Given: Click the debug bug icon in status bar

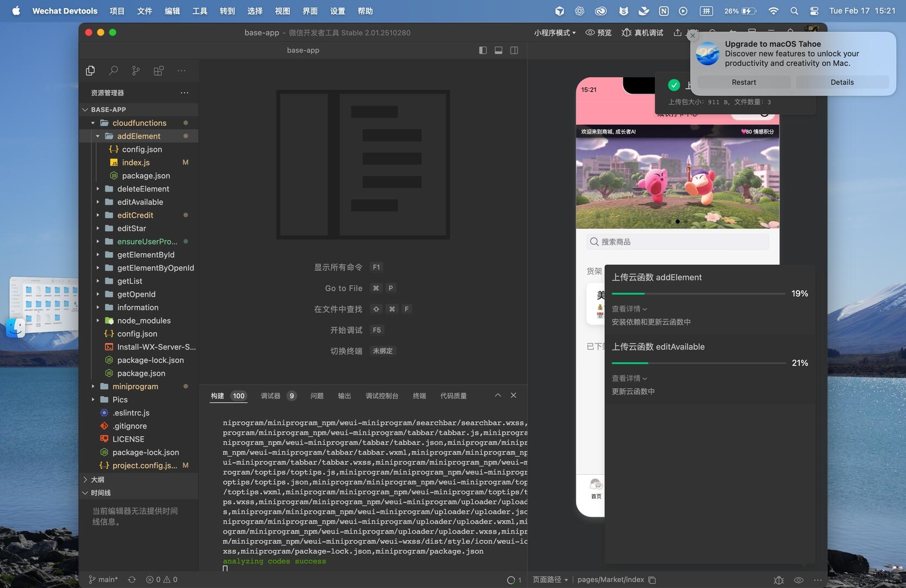Looking at the screenshot, I should point(779,580).
